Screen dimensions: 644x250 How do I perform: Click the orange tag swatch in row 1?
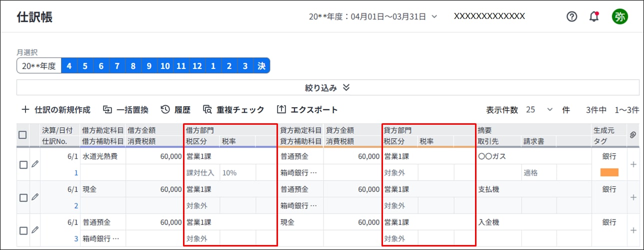[x=609, y=173]
